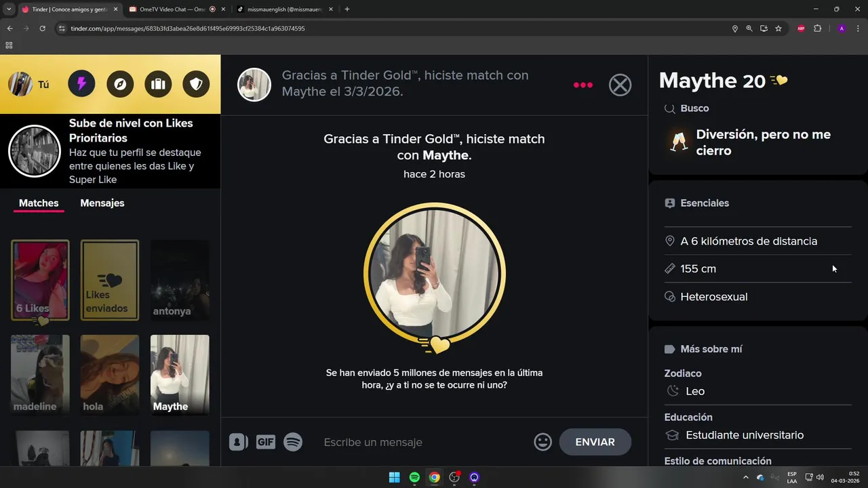Click Maythe's large gold-ringed profile photo
The height and width of the screenshot is (488, 868).
pyautogui.click(x=435, y=273)
